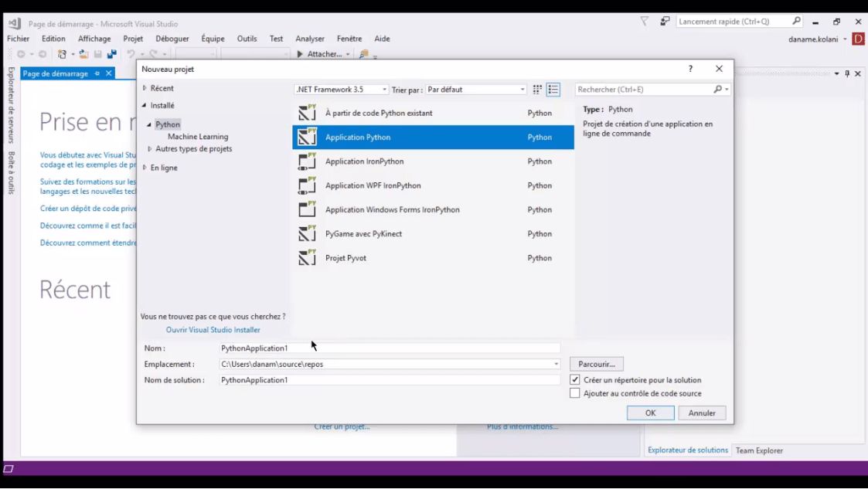Click the 'Nom de solution' text field

390,380
